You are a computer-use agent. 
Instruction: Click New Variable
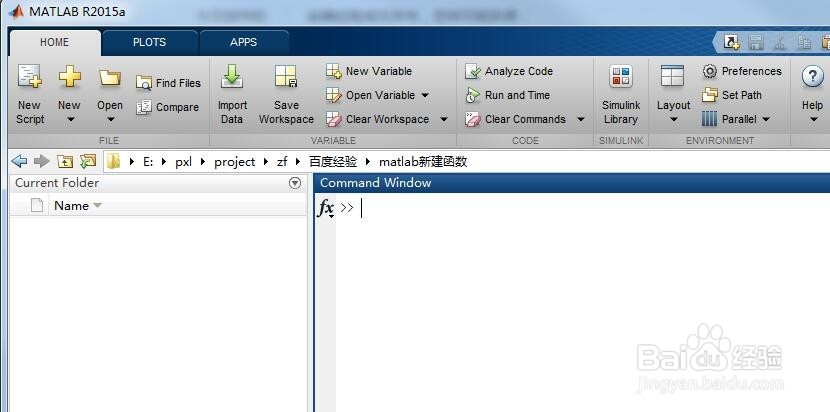(x=369, y=71)
